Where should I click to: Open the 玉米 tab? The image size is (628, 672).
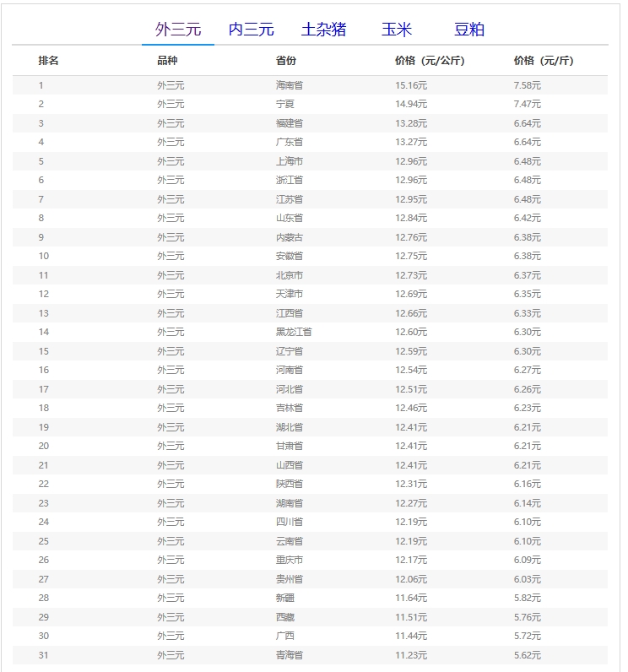pos(397,30)
